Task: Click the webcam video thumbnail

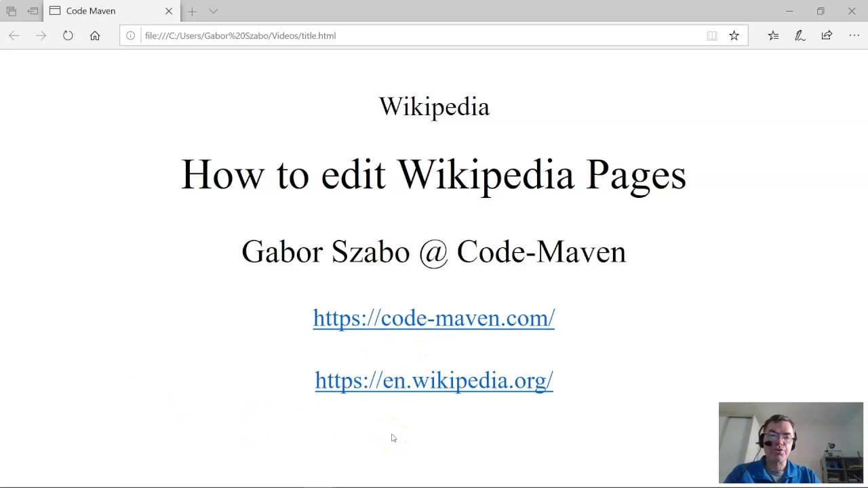Action: tap(791, 443)
